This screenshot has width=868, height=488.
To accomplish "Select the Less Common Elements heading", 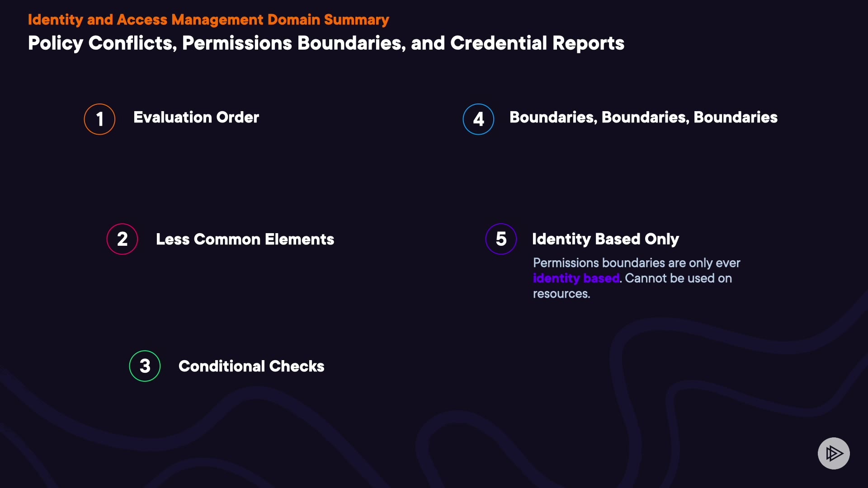I will [x=245, y=239].
